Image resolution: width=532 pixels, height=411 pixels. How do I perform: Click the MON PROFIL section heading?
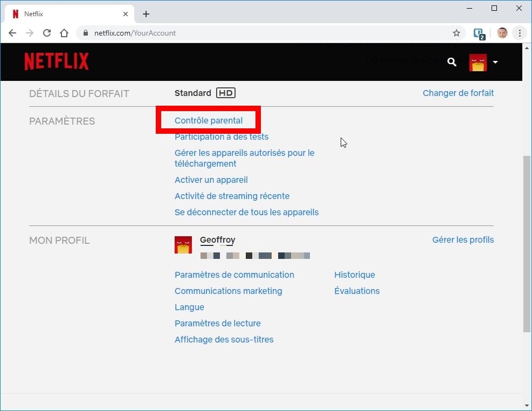[59, 240]
